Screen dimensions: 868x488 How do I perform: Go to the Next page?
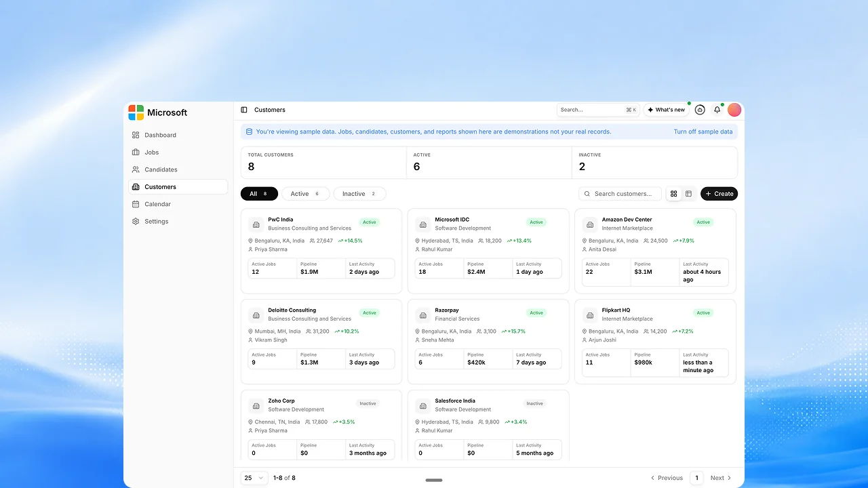721,478
